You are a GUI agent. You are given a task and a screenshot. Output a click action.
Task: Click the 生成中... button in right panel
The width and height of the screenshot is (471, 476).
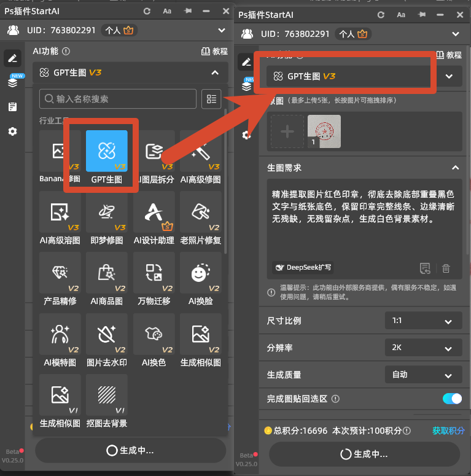click(x=364, y=454)
